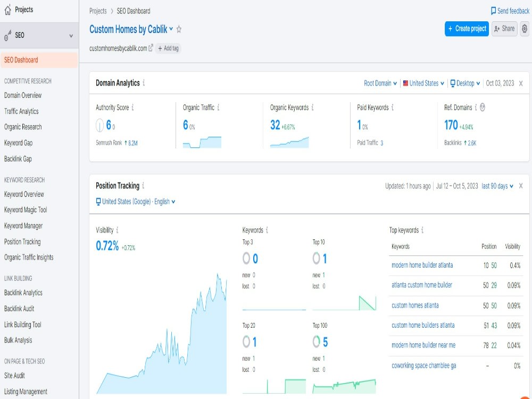The width and height of the screenshot is (532, 399).
Task: Click the Visibility trend area chart
Action: 161,333
